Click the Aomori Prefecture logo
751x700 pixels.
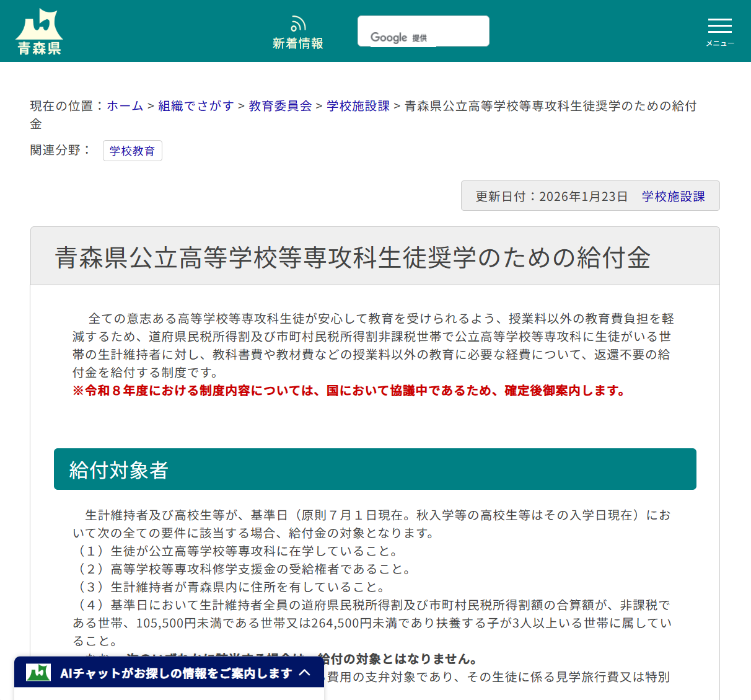coord(39,30)
